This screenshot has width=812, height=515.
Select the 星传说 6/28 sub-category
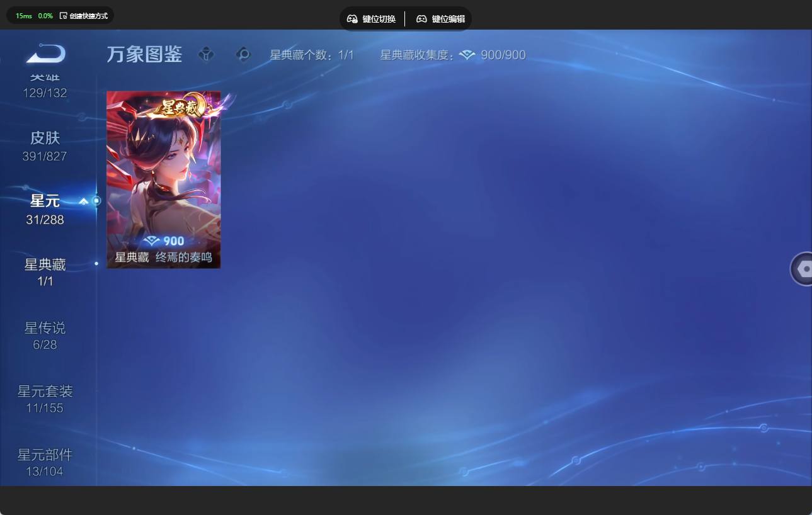45,336
